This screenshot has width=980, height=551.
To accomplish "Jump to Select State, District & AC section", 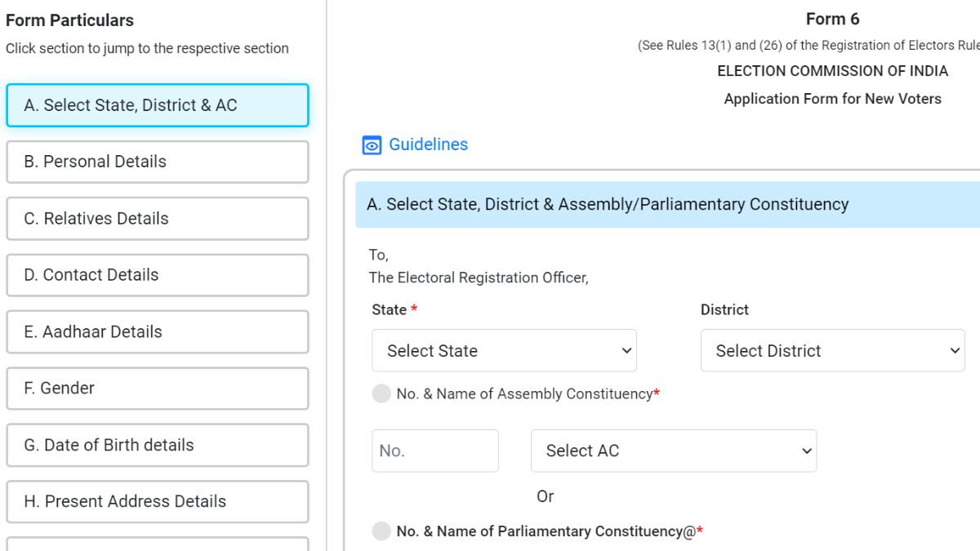I will pyautogui.click(x=158, y=105).
